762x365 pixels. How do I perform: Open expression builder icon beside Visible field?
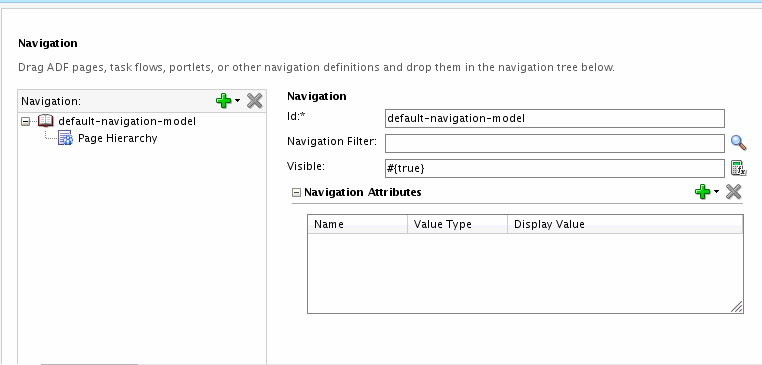739,168
